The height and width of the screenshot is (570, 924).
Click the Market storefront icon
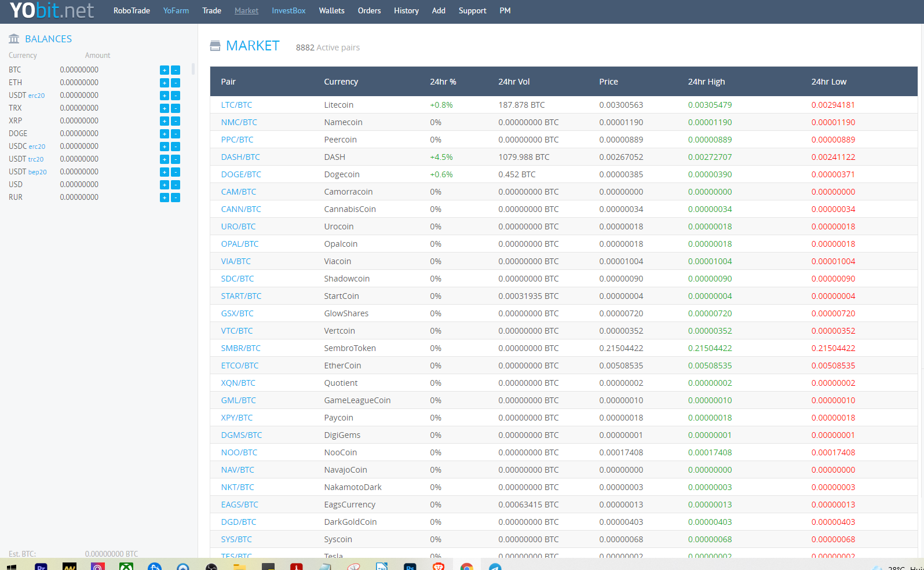(215, 46)
